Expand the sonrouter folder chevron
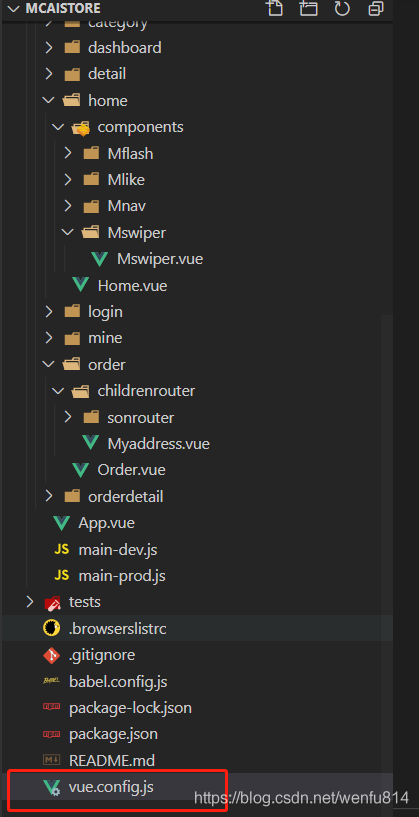Viewport: 419px width, 817px height. coord(68,417)
